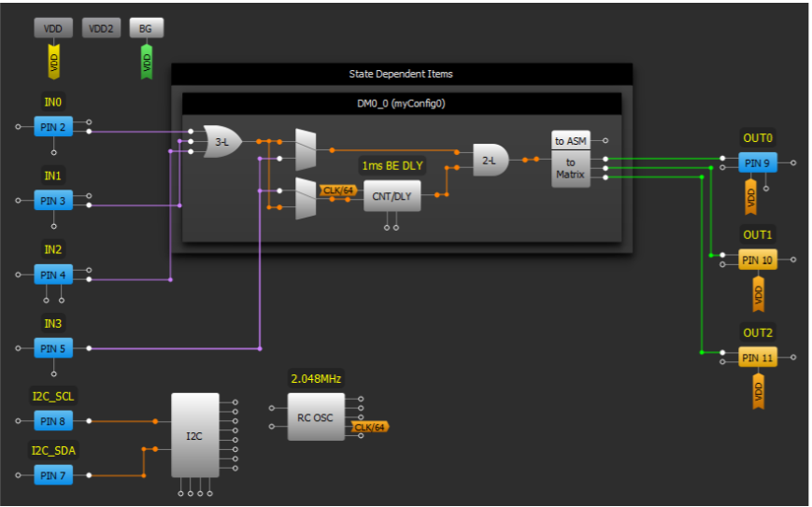Click the PIN 2 input block
The height and width of the screenshot is (507, 812).
point(53,127)
